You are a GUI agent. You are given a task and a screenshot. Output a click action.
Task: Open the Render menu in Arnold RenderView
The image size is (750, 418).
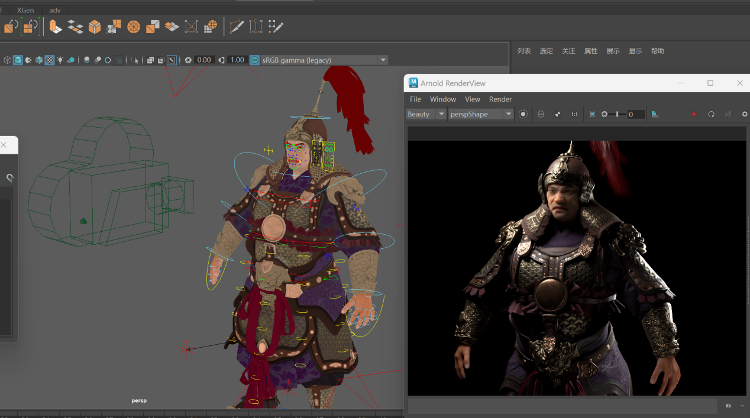pyautogui.click(x=500, y=99)
